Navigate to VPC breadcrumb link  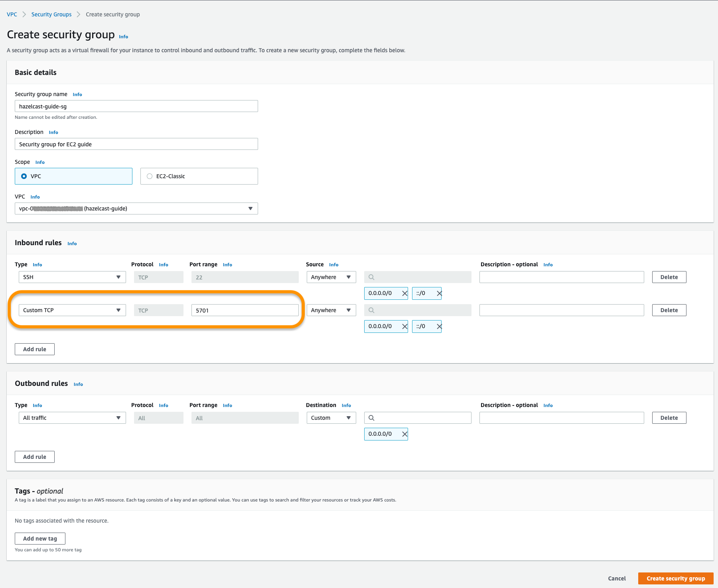12,14
